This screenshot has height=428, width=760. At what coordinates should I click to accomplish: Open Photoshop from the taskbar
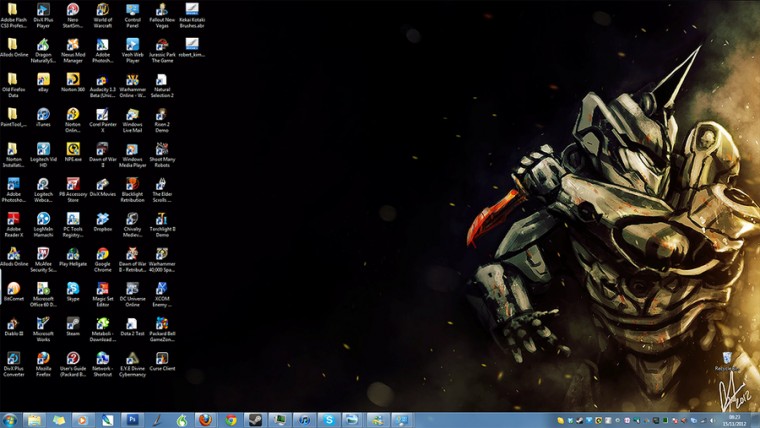point(132,420)
